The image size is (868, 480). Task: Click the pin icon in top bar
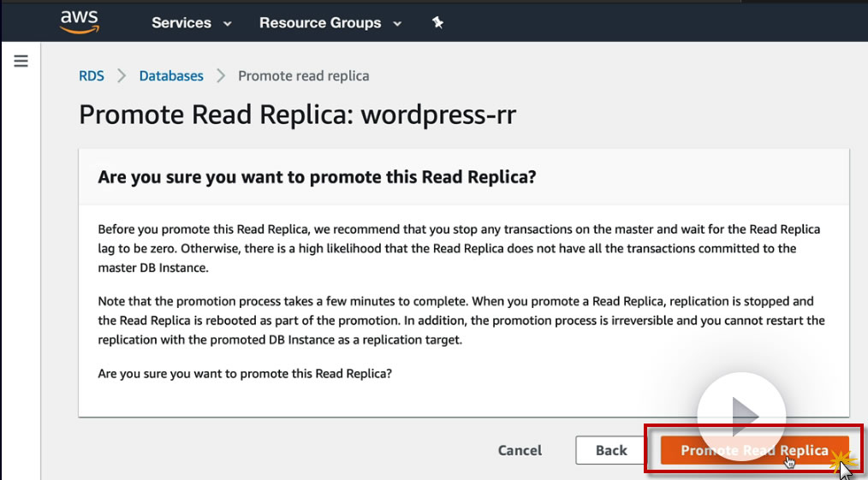(x=437, y=23)
